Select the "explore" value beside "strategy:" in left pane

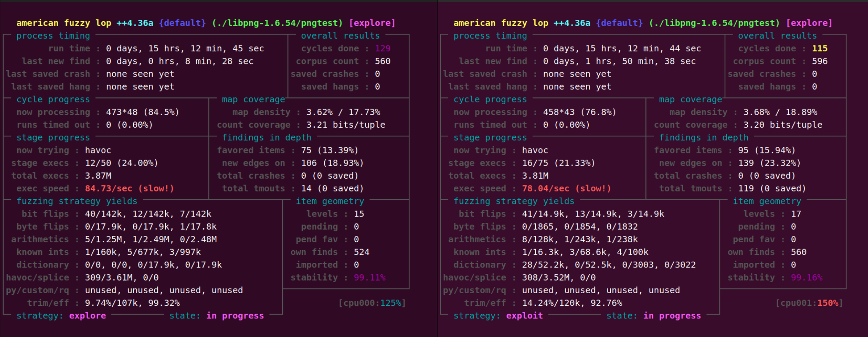87,316
